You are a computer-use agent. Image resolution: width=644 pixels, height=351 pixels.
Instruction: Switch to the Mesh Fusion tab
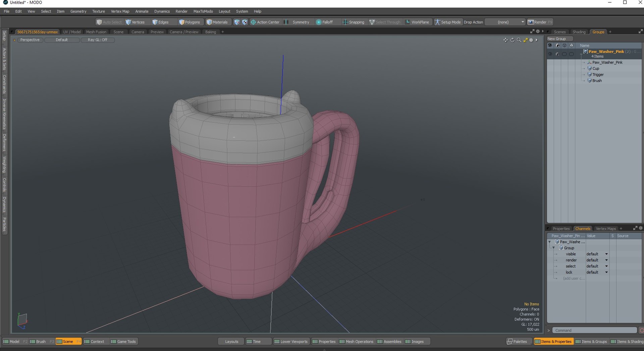point(96,32)
